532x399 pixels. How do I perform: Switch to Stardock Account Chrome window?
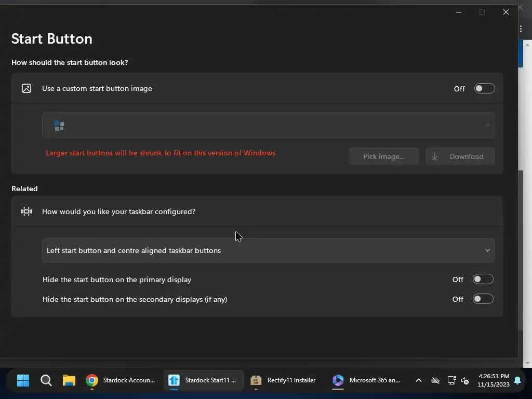pos(121,380)
